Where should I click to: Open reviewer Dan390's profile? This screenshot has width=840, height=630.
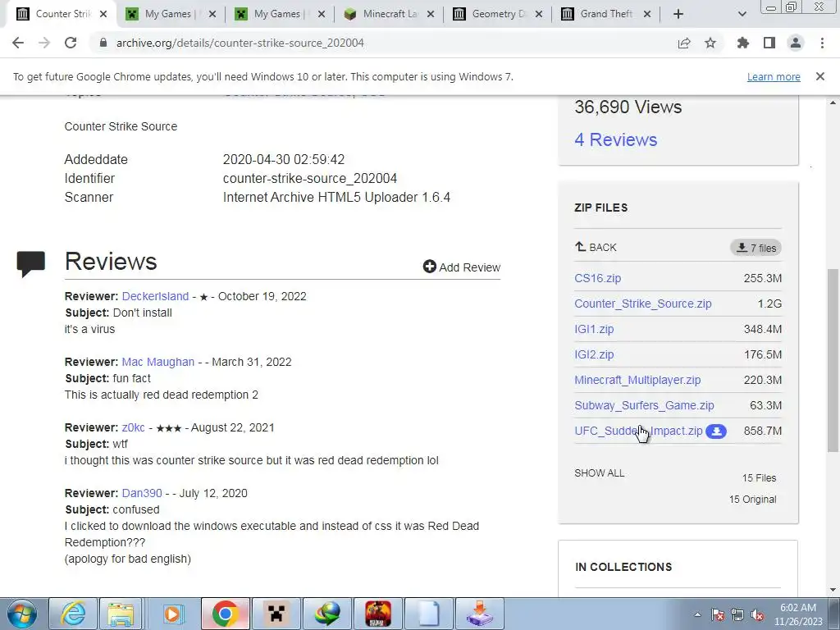[x=141, y=493]
